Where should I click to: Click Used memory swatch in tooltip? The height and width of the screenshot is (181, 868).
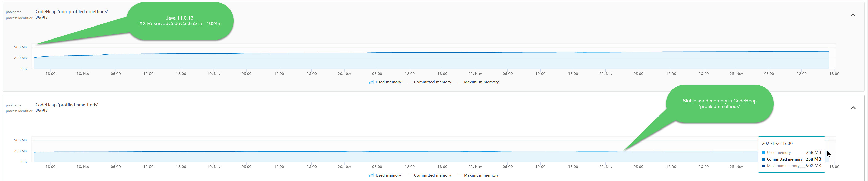tap(763, 153)
